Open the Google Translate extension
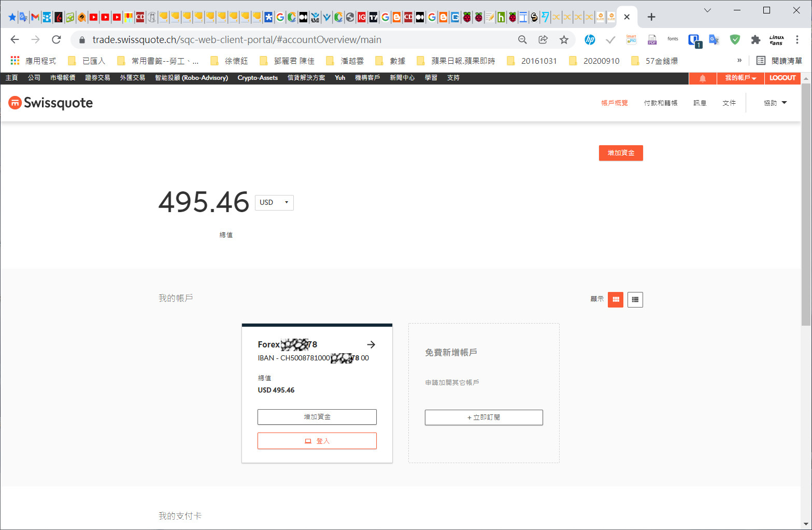 tap(714, 39)
